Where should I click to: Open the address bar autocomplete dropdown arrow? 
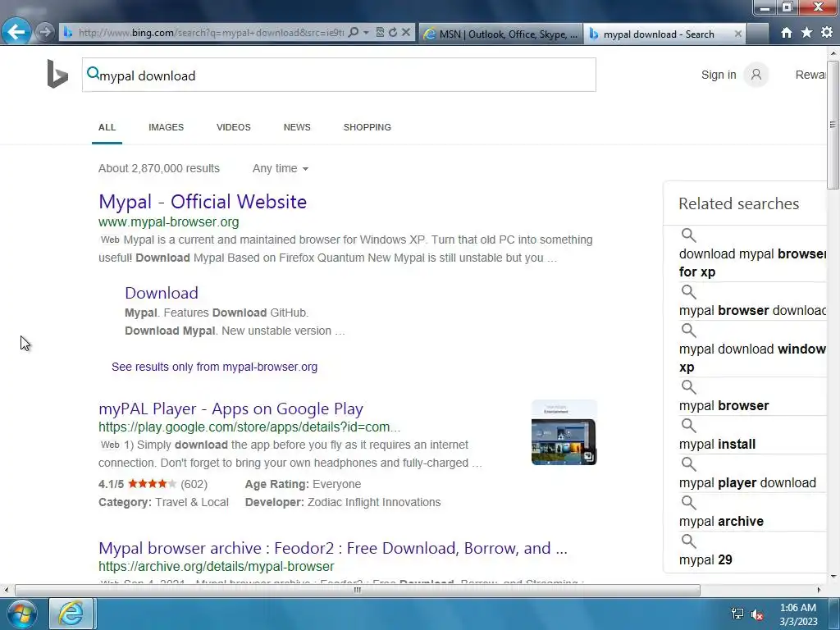coord(366,33)
